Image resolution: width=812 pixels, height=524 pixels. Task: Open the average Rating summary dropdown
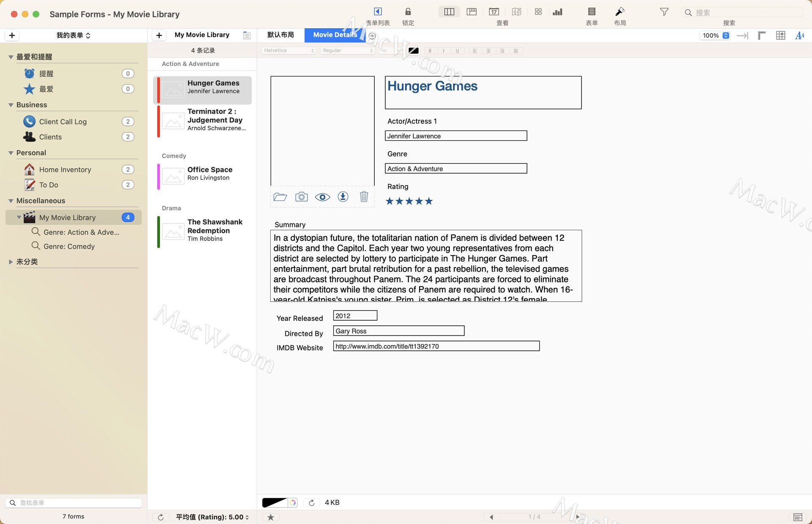212,517
